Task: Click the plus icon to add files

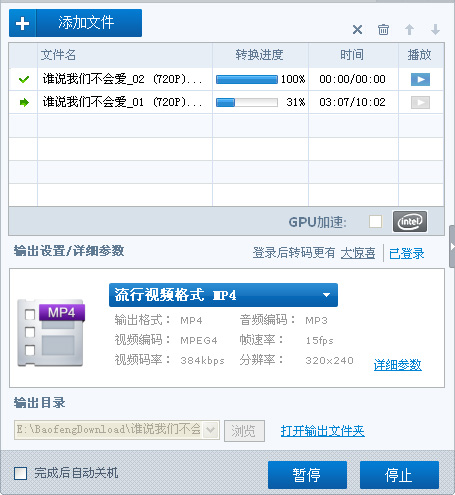Action: click(x=22, y=23)
